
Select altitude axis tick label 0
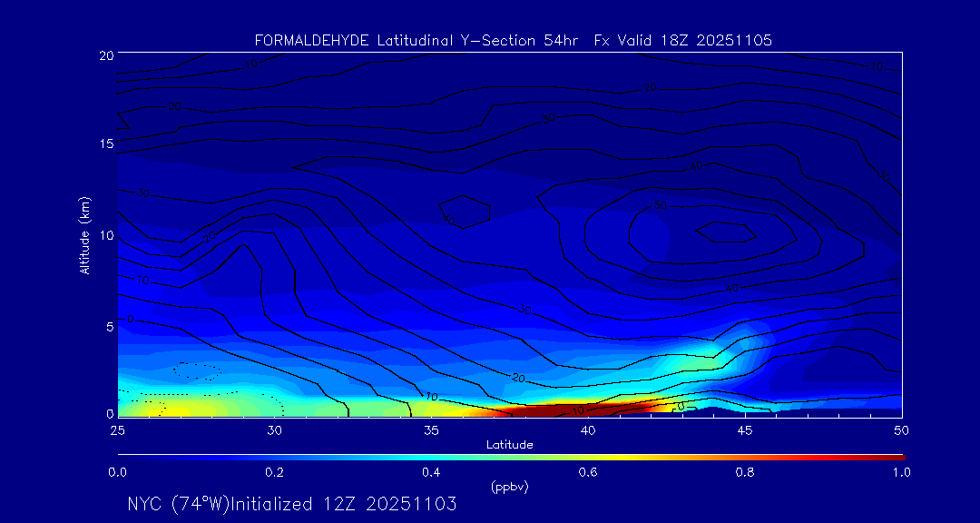tap(108, 413)
